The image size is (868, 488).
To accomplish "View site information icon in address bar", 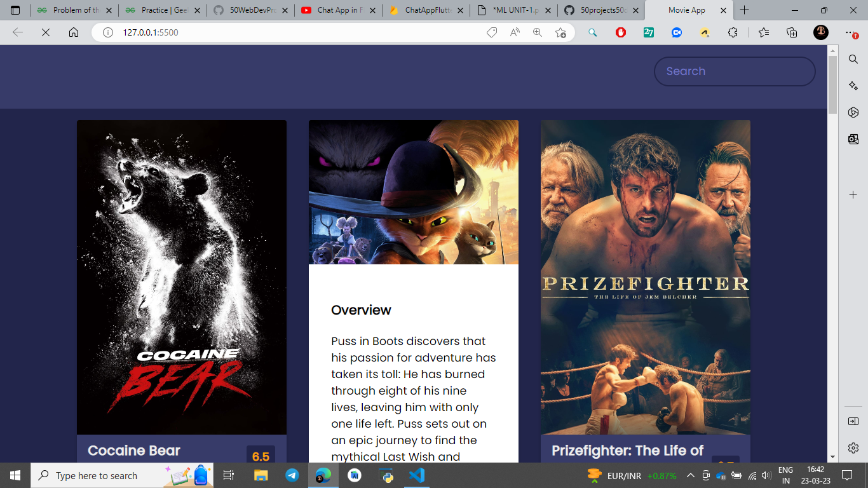I will click(x=108, y=32).
